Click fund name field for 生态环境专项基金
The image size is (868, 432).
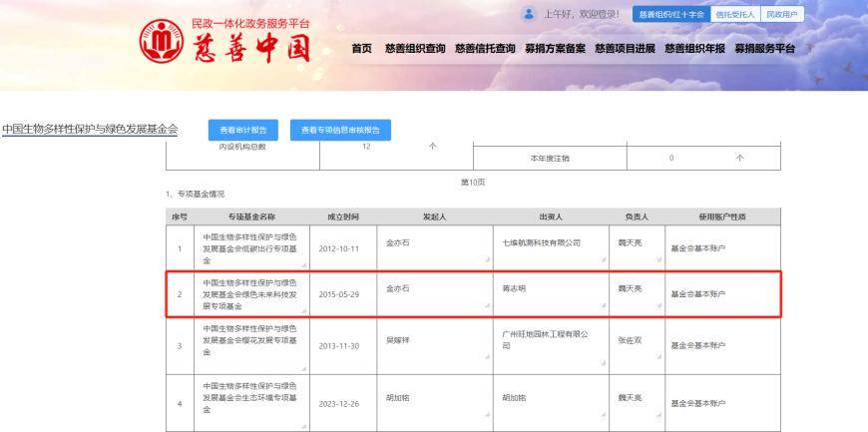251,404
